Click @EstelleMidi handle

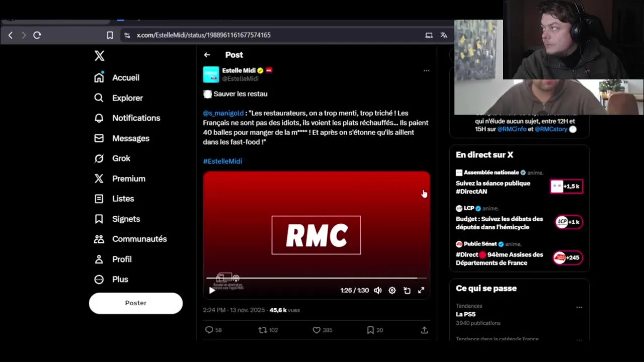240,79
